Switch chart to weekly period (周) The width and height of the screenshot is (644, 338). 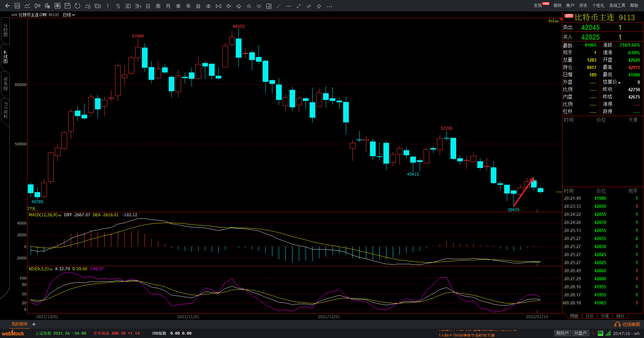pos(158,6)
